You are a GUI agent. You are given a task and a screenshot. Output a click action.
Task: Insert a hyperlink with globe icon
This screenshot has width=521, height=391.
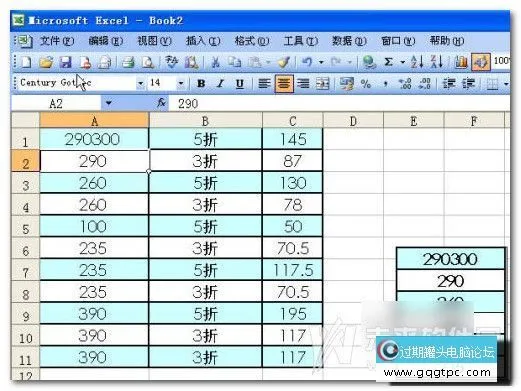(369, 62)
